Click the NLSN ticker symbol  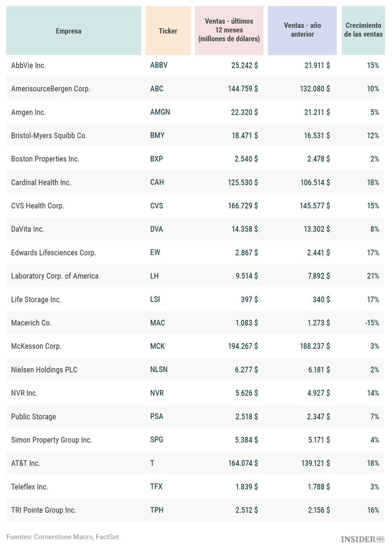click(159, 370)
